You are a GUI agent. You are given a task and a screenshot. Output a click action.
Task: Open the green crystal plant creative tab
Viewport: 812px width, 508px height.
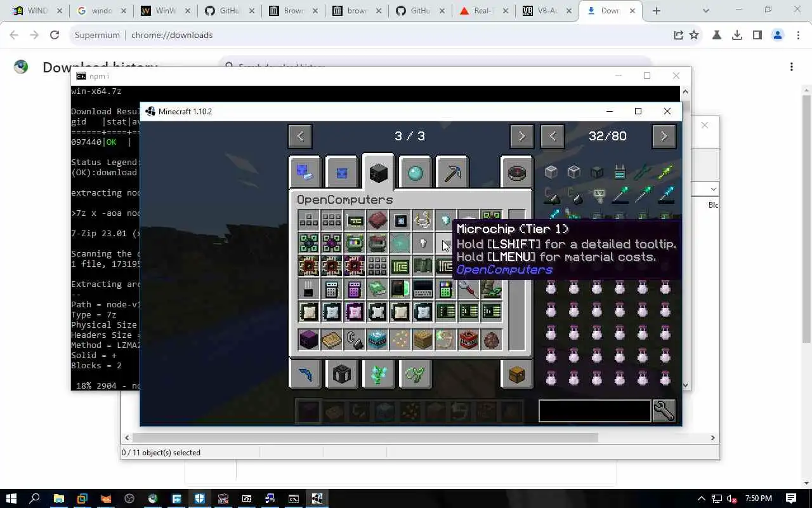pos(379,374)
